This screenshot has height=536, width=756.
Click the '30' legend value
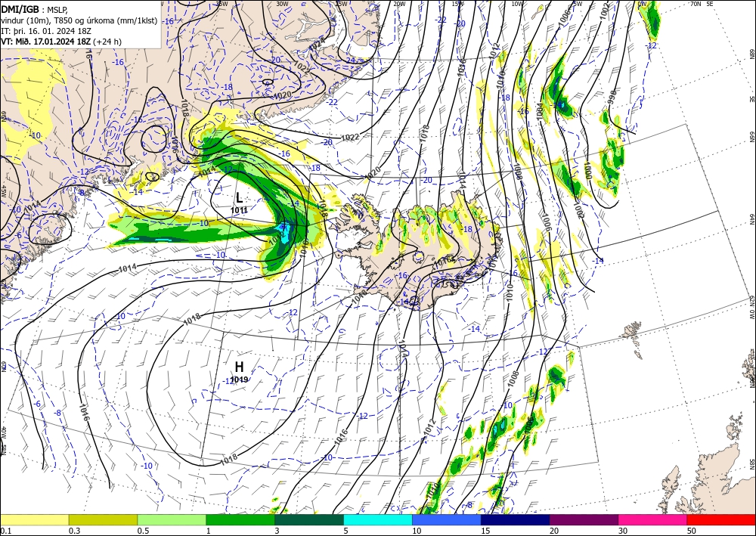[623, 531]
